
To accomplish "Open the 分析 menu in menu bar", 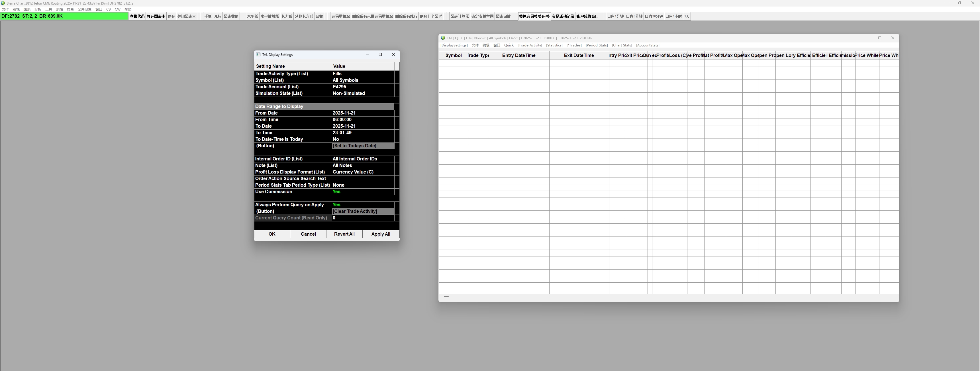I will [x=38, y=9].
